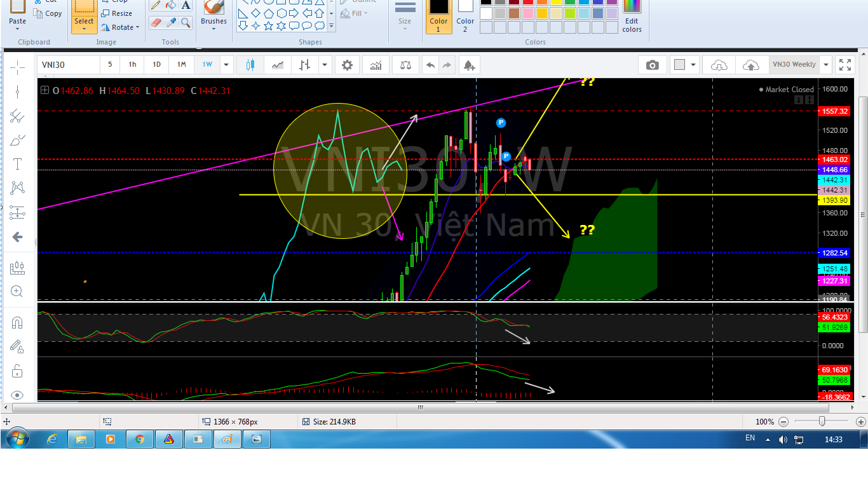Click the Paint Fill with color bucket tool

170,6
